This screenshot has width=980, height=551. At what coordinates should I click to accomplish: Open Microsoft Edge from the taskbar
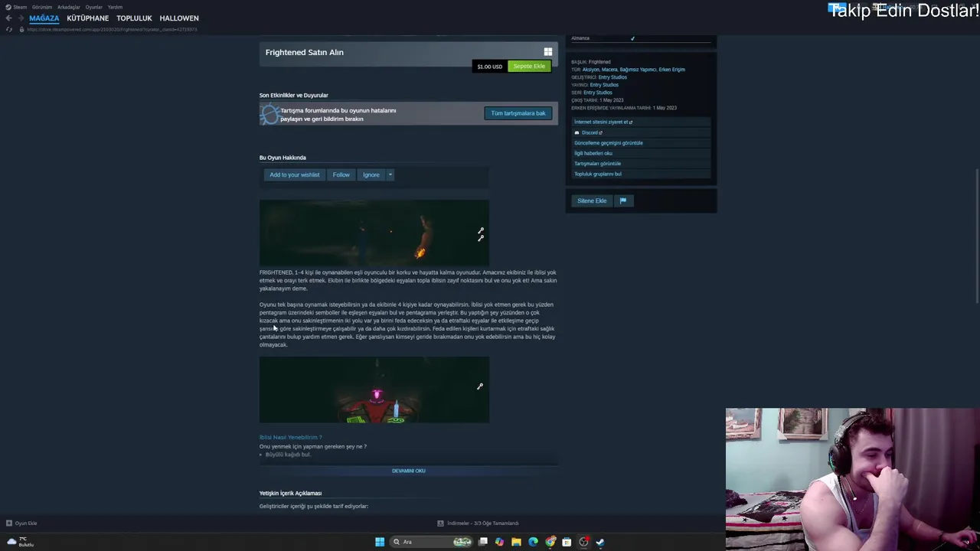point(533,542)
